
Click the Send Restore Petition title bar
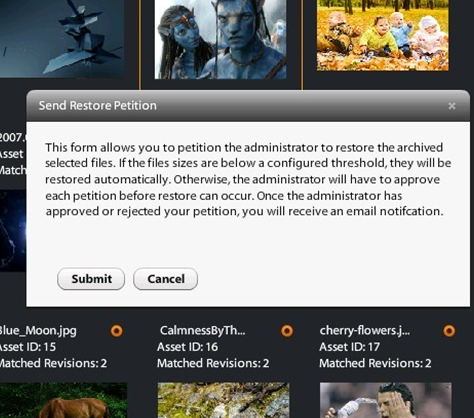pyautogui.click(x=248, y=106)
